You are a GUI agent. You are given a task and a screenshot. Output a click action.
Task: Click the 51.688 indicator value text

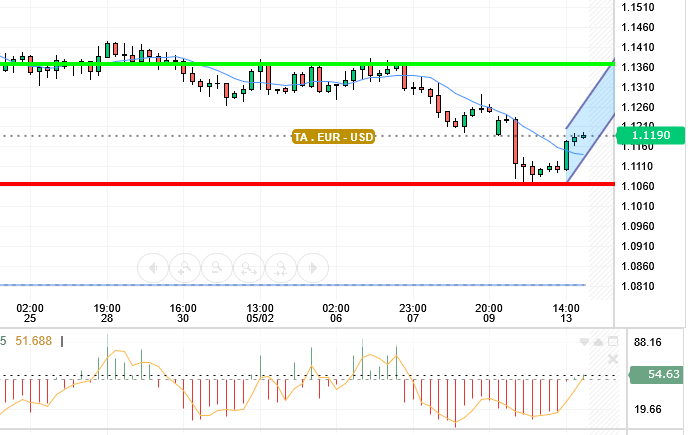33,341
